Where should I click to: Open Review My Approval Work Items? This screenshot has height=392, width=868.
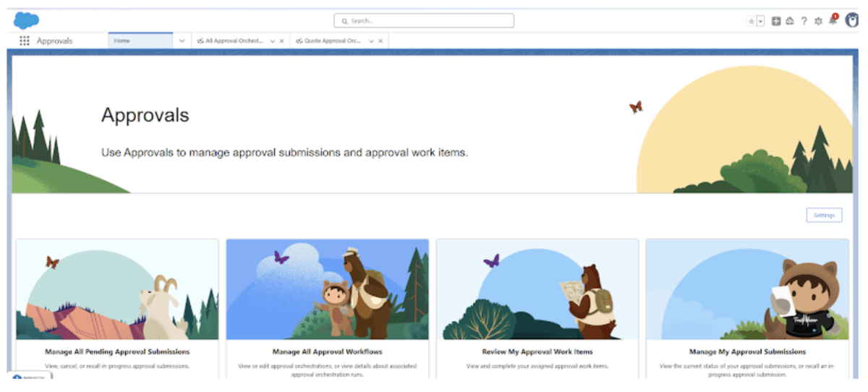click(x=537, y=351)
